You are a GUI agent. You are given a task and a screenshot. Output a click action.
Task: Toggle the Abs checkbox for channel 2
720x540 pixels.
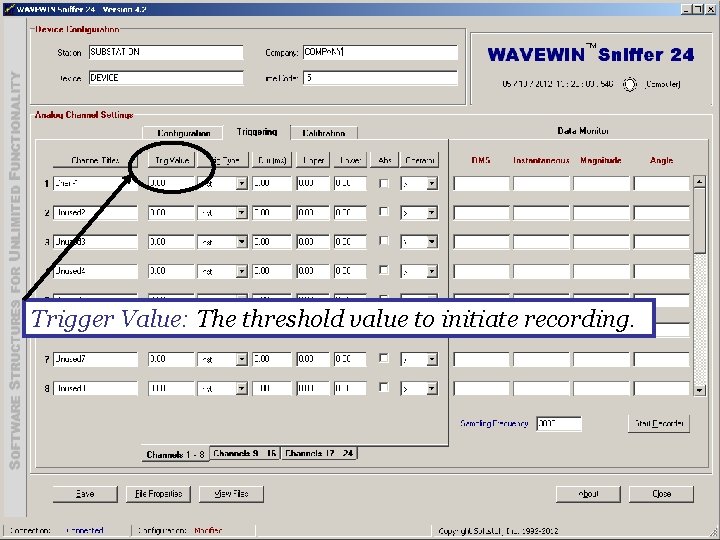coord(383,212)
